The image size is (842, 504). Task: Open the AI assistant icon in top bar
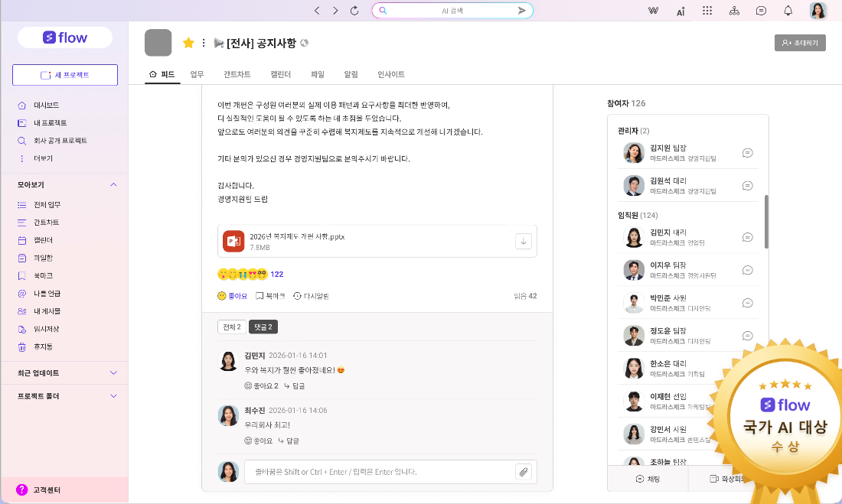tap(680, 11)
